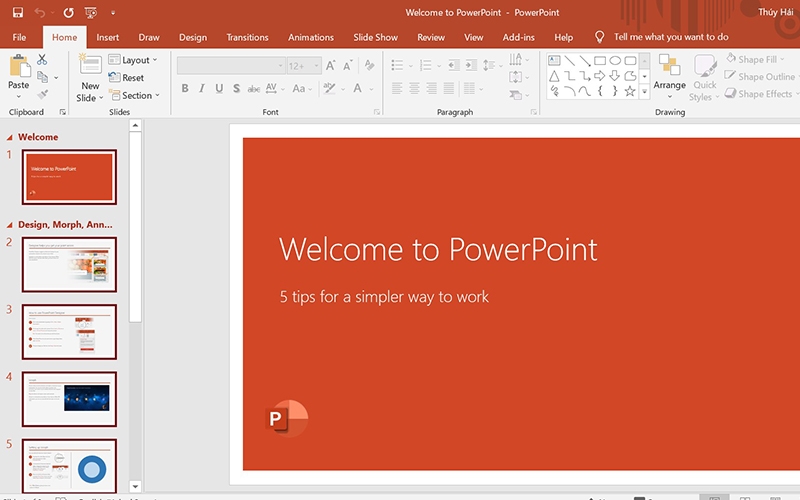
Task: Clear all formatting icon
Action: [x=369, y=65]
